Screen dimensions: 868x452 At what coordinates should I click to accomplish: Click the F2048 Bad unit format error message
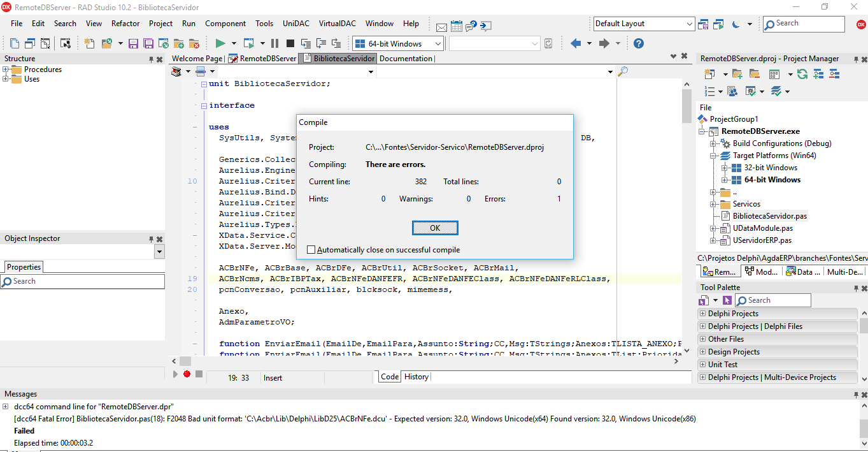point(355,419)
